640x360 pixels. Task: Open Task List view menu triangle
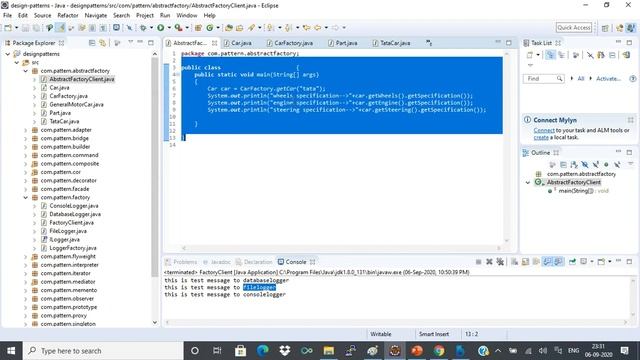(530, 65)
